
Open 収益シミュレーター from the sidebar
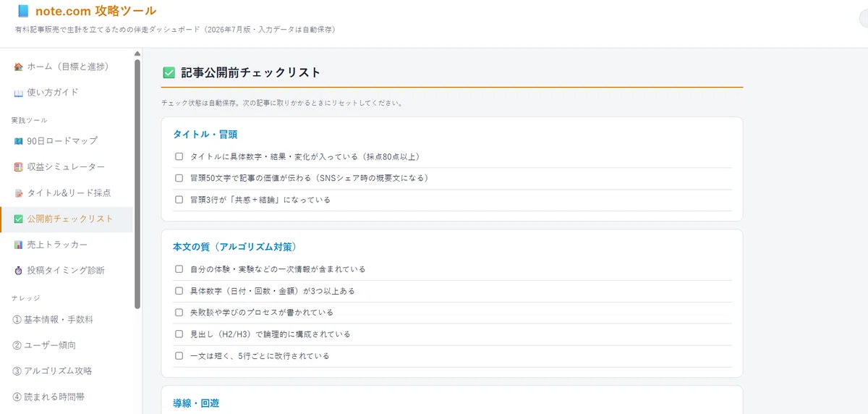(67, 167)
